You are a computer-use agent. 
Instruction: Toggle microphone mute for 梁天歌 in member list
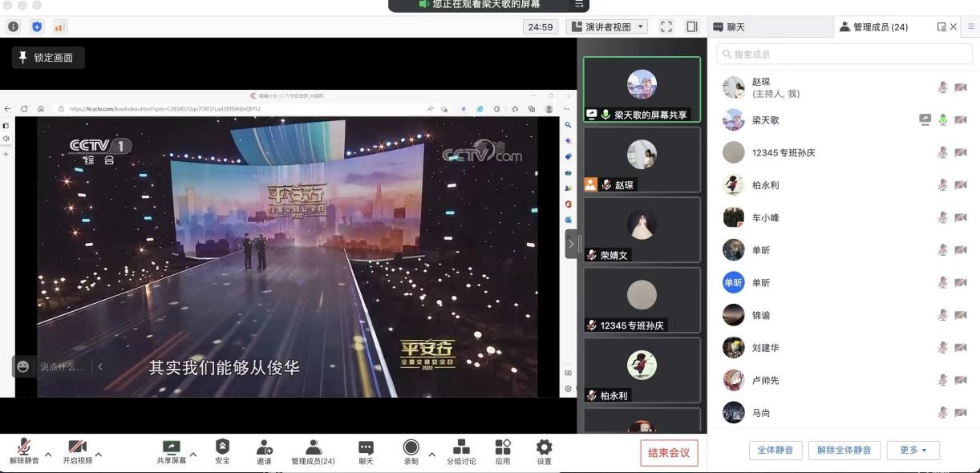coord(943,120)
